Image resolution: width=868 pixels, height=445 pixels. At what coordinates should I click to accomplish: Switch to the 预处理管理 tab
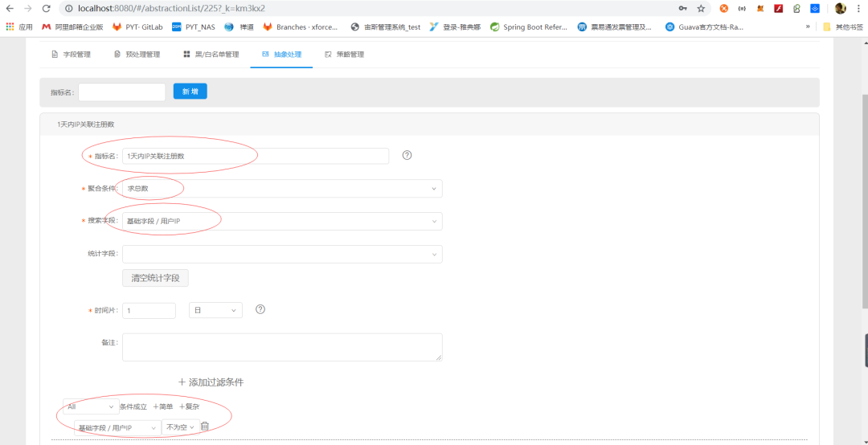click(x=137, y=55)
